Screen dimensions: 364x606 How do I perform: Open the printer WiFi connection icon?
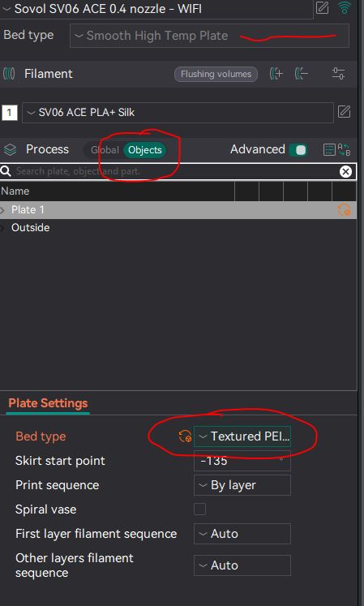click(x=345, y=8)
